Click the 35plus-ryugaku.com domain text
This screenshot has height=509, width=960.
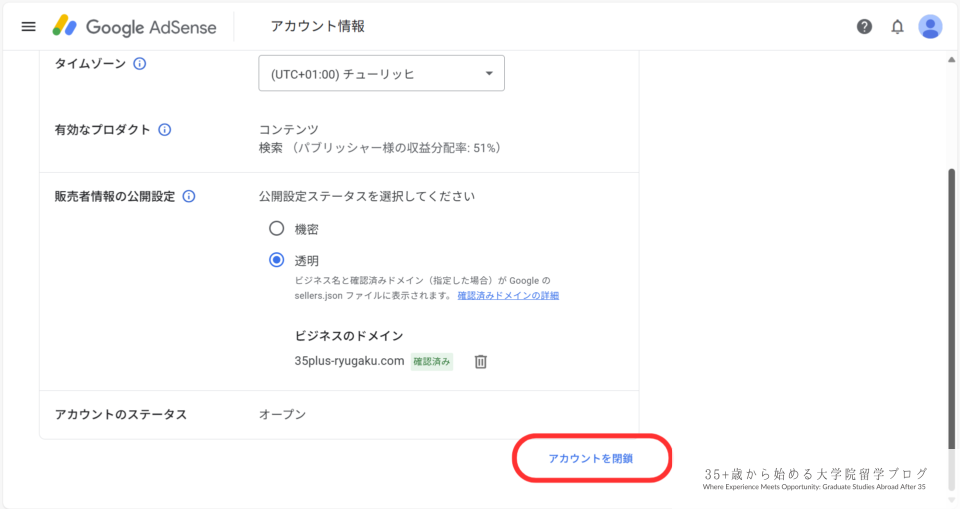[x=349, y=361]
